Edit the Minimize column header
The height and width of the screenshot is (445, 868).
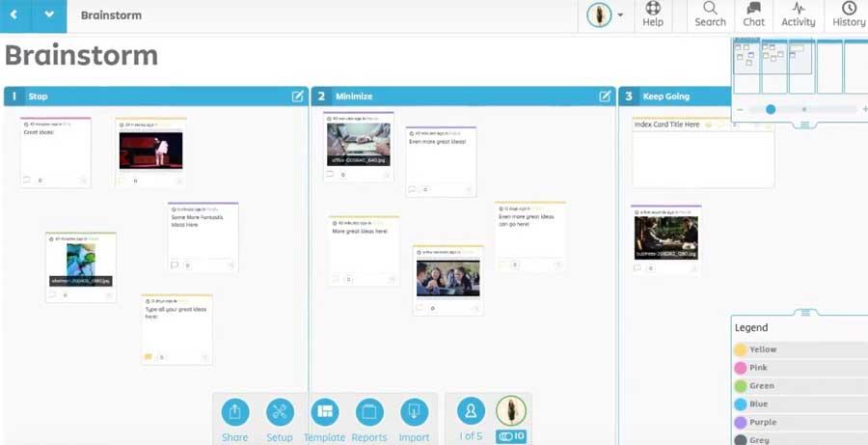click(x=605, y=97)
